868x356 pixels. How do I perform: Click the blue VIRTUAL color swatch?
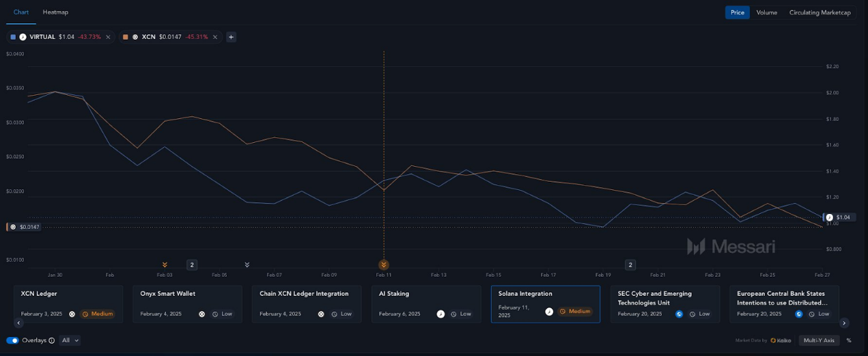coord(13,37)
